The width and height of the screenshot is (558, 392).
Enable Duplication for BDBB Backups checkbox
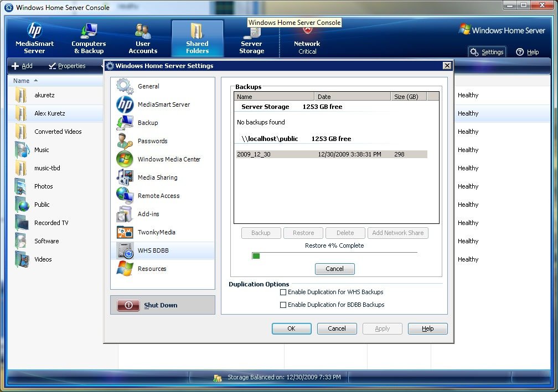pos(283,305)
